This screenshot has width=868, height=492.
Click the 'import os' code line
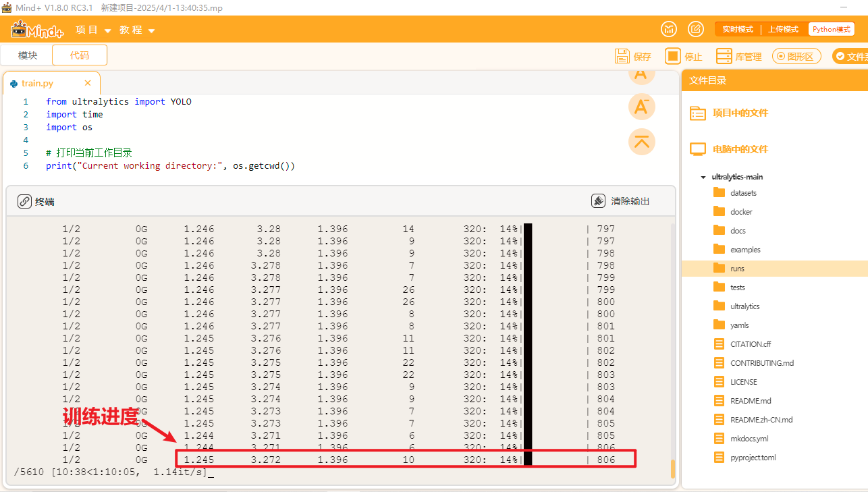pos(69,128)
